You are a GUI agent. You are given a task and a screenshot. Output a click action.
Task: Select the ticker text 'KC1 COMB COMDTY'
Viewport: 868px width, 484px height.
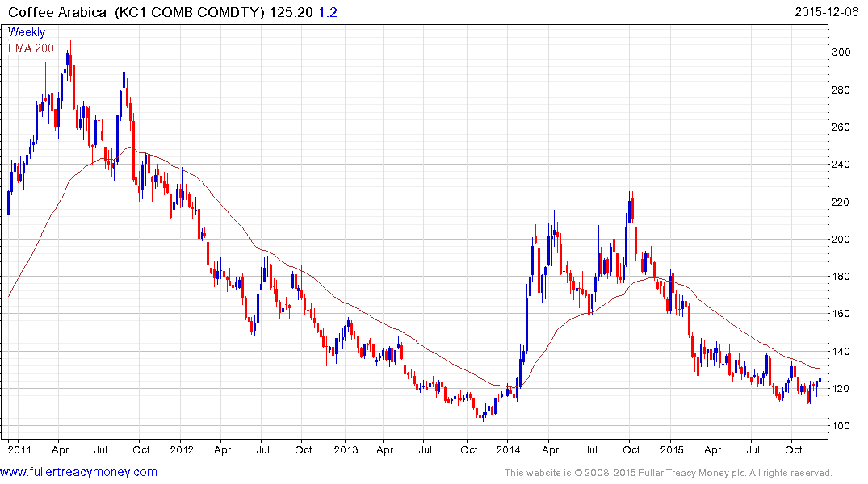point(190,12)
